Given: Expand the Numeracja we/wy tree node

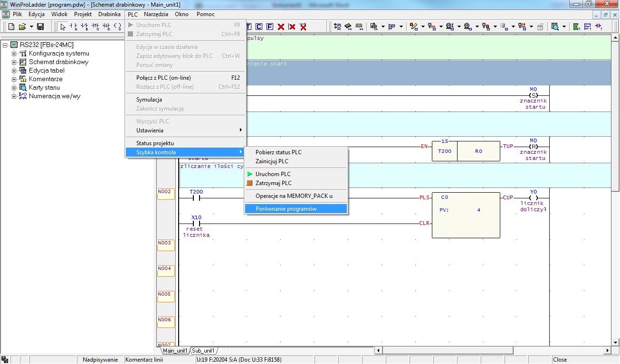Looking at the screenshot, I should pos(14,96).
